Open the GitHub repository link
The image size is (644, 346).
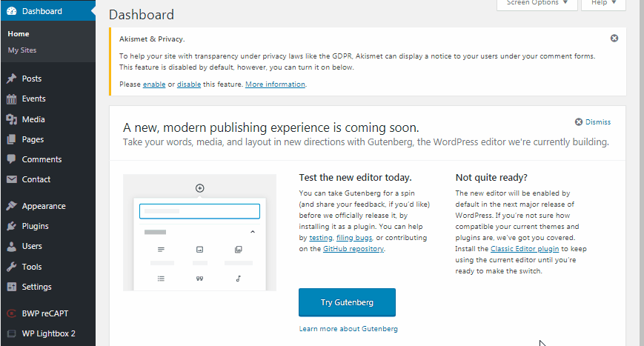coord(353,249)
